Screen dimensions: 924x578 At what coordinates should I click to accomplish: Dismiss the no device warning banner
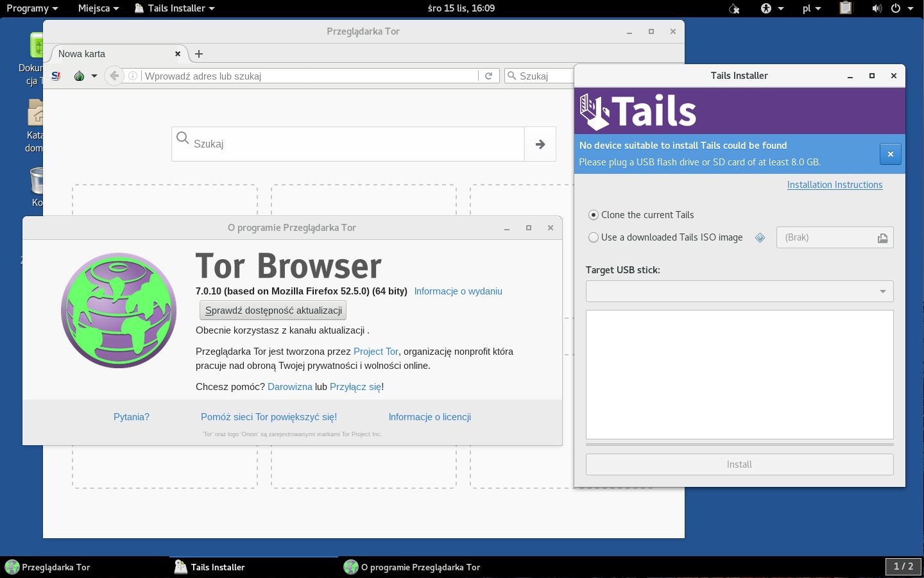click(x=890, y=154)
